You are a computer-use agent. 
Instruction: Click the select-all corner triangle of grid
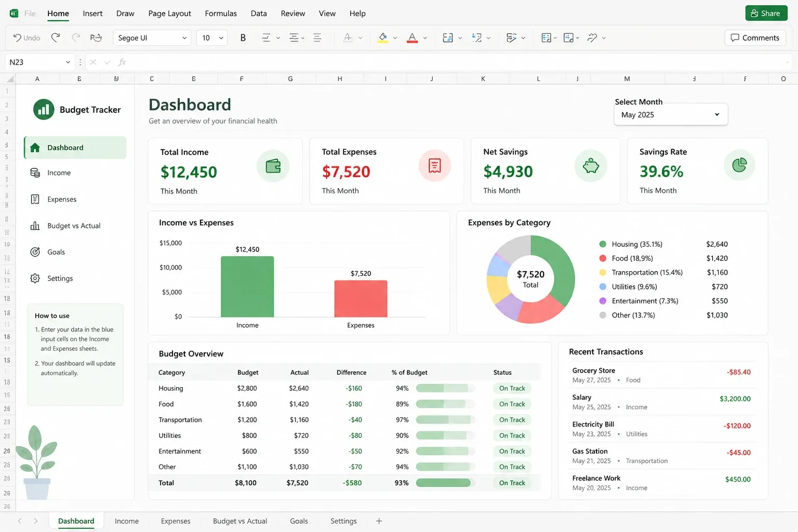pyautogui.click(x=10, y=79)
